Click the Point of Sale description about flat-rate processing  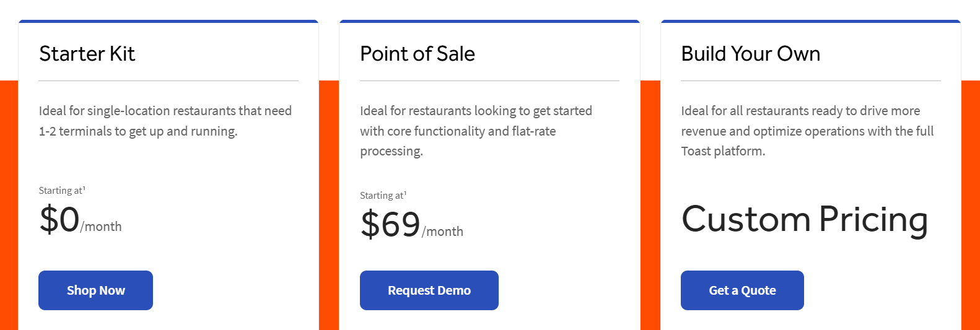[x=476, y=131]
